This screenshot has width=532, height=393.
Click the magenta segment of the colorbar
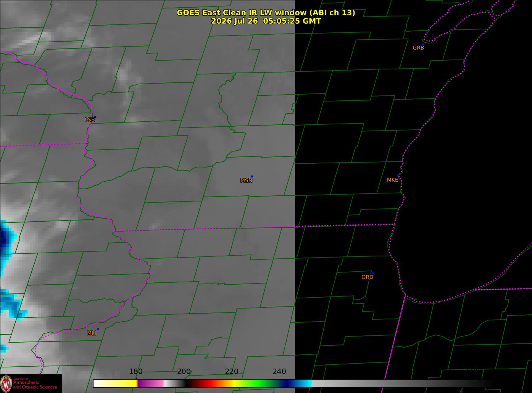(x=151, y=383)
